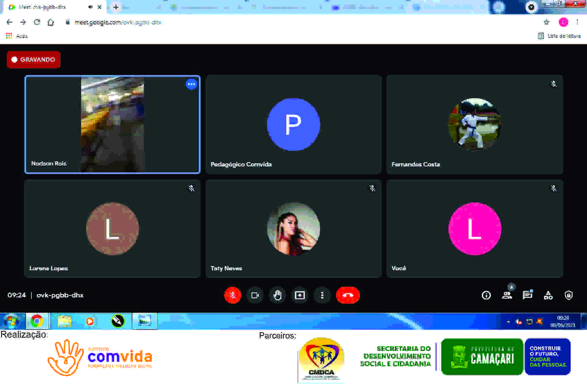Open a new browser tab
The width and height of the screenshot is (587, 392).
coord(116,7)
